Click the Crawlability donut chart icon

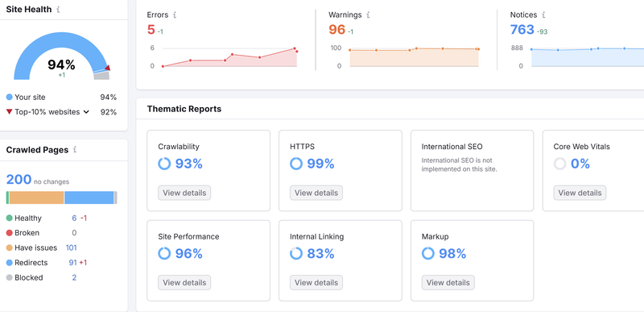point(164,164)
